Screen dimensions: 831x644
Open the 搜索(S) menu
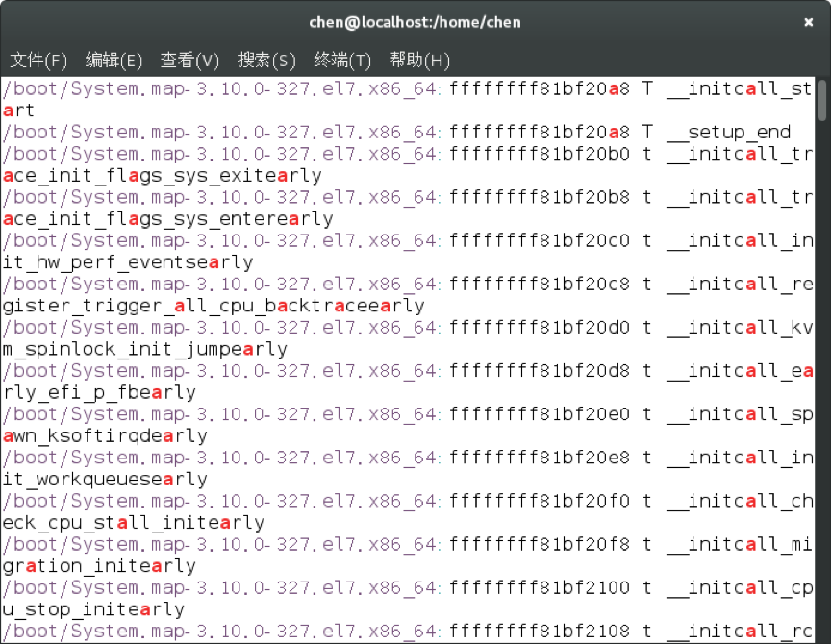pyautogui.click(x=266, y=61)
